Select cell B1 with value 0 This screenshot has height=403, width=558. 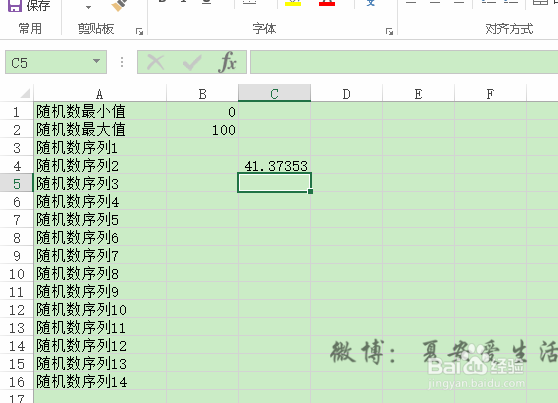coord(202,111)
